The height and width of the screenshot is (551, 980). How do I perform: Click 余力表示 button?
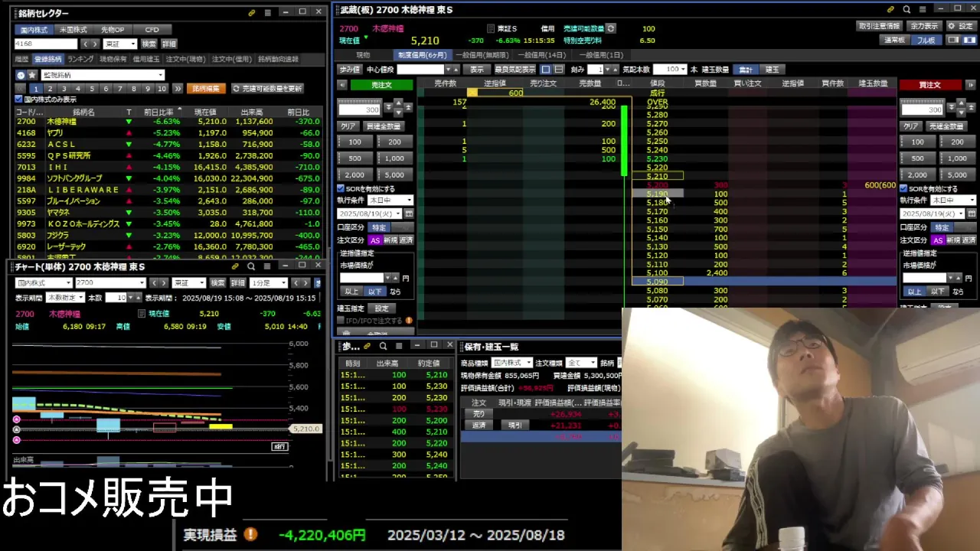click(924, 26)
